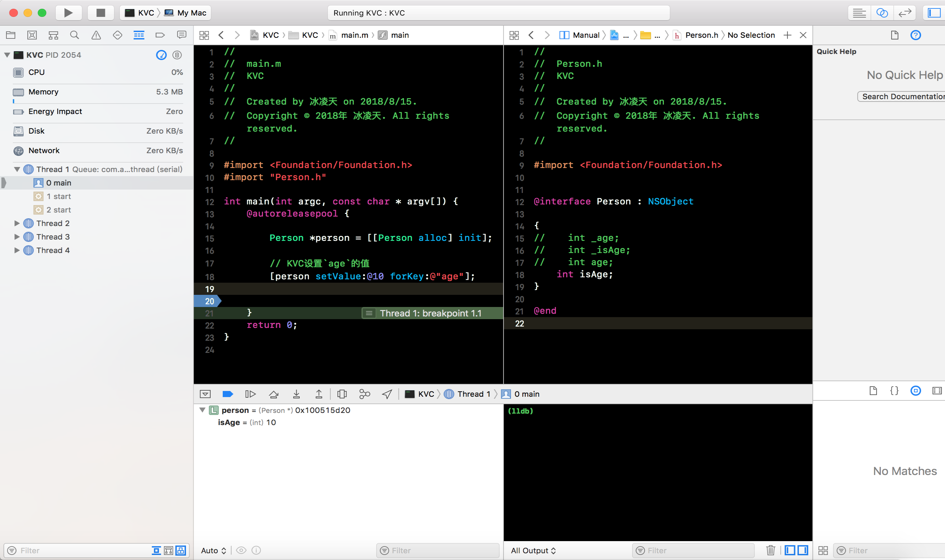Toggle the line 20 breakpoint marker

tap(208, 301)
